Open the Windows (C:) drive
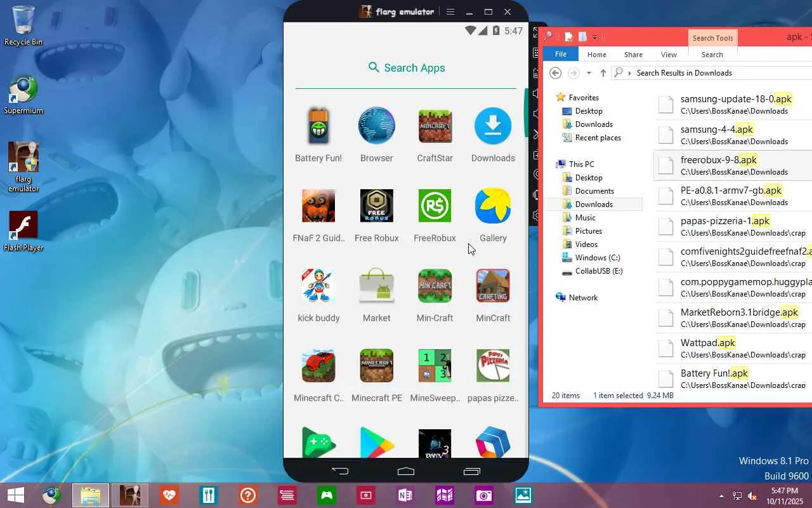The height and width of the screenshot is (508, 812). pyautogui.click(x=597, y=258)
